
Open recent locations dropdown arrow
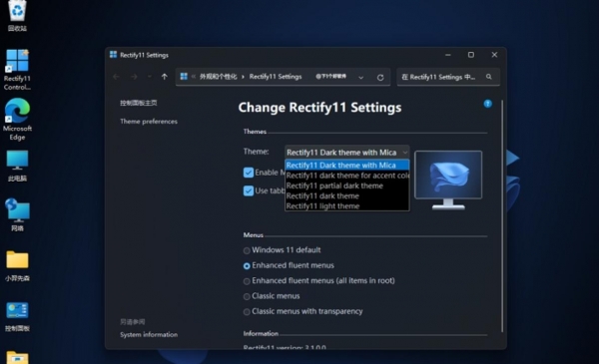[150, 77]
